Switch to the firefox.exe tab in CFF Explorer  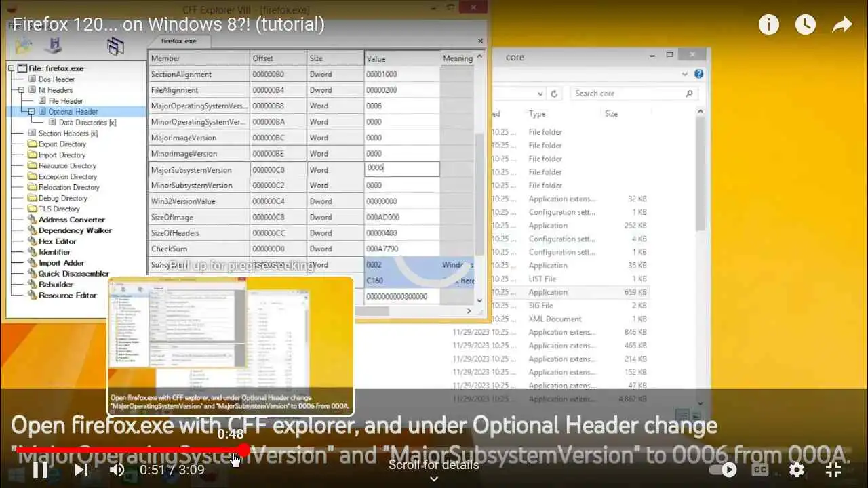(179, 41)
